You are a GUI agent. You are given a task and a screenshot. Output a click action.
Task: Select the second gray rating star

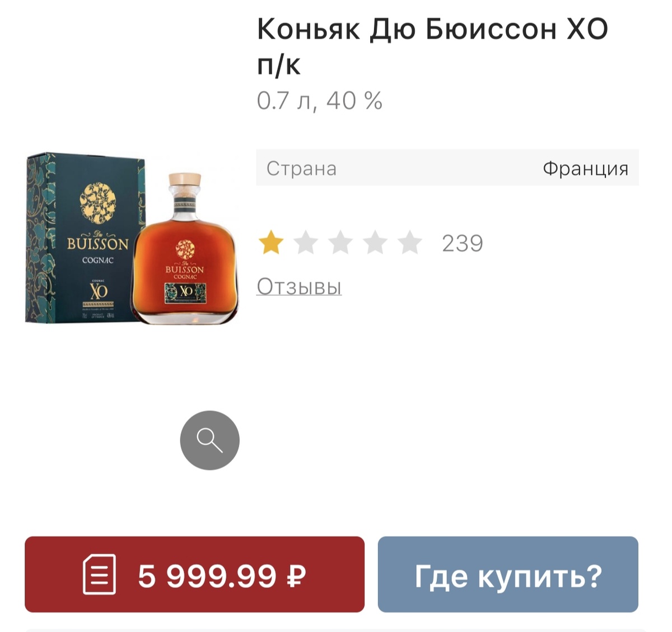pyautogui.click(x=306, y=243)
